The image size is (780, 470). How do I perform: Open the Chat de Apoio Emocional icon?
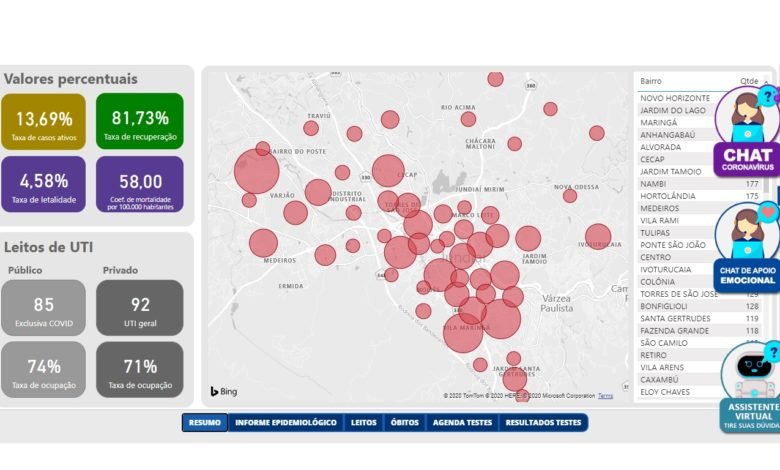[x=746, y=247]
